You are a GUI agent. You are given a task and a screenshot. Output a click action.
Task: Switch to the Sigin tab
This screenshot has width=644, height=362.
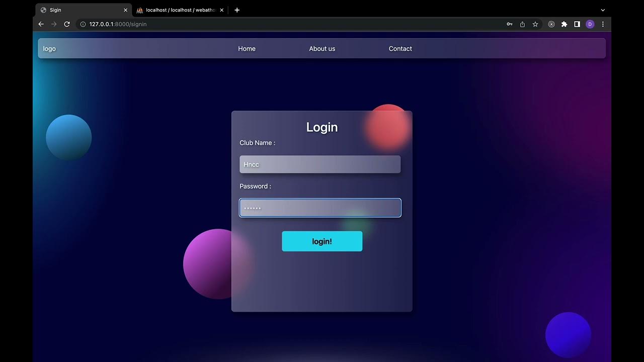pyautogui.click(x=84, y=10)
